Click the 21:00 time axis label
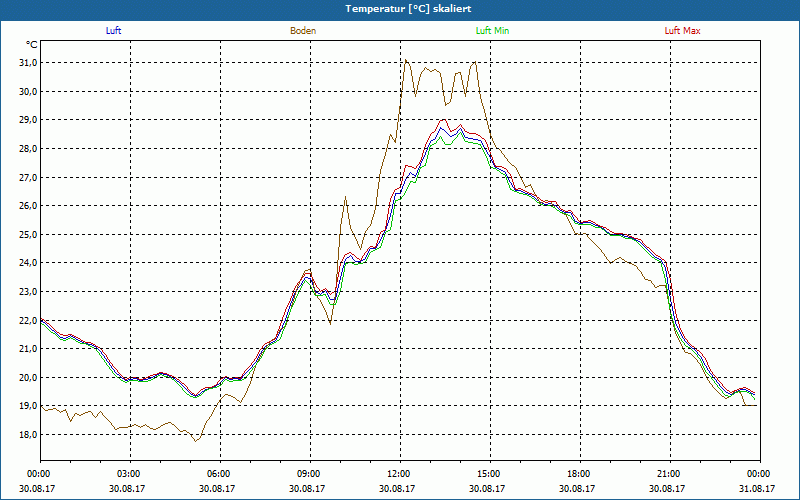The width and height of the screenshot is (800, 500). [667, 474]
